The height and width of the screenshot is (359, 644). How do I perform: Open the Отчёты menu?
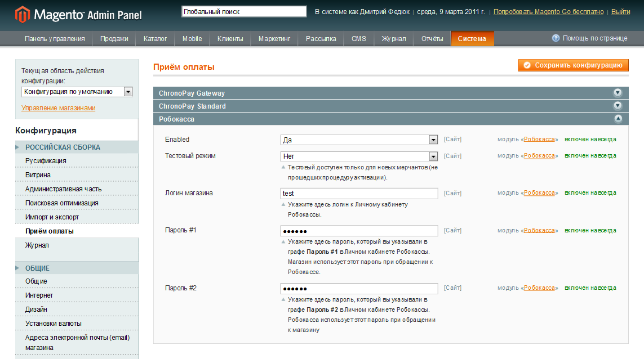[432, 39]
